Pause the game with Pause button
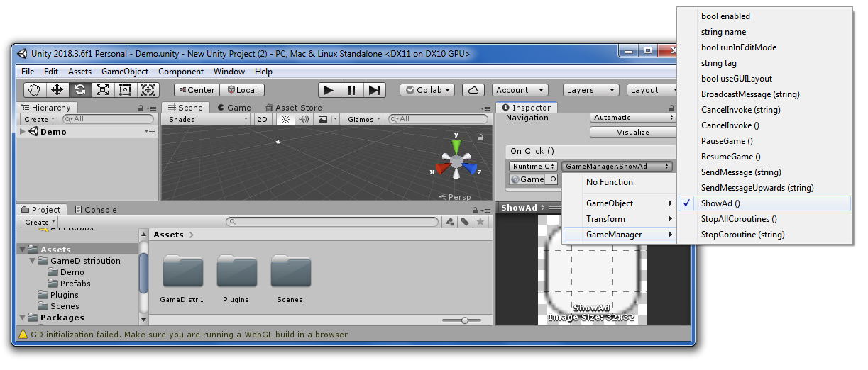868x370 pixels. coord(351,90)
